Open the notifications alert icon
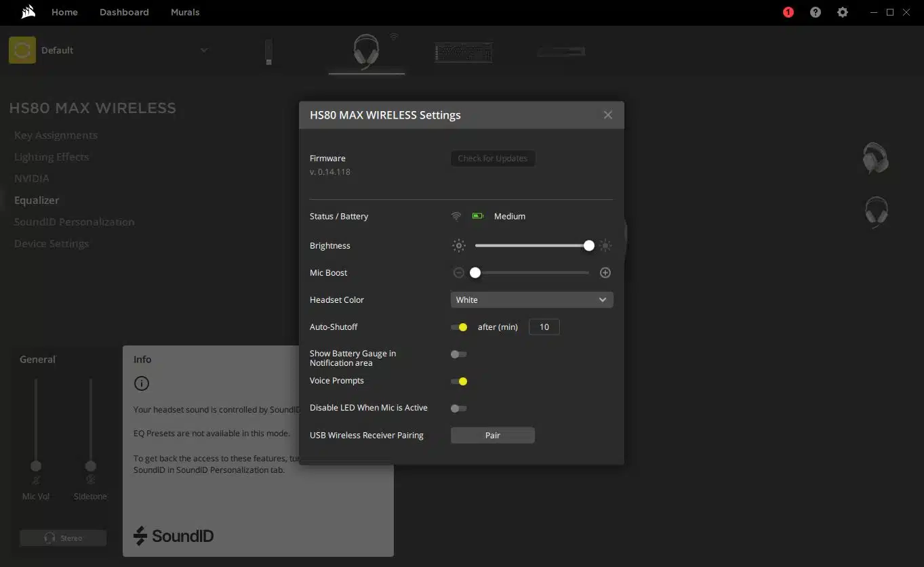This screenshot has width=924, height=567. point(788,12)
